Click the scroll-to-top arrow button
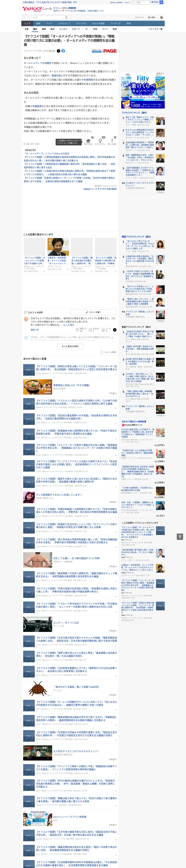186x868 pixels. [180, 536]
